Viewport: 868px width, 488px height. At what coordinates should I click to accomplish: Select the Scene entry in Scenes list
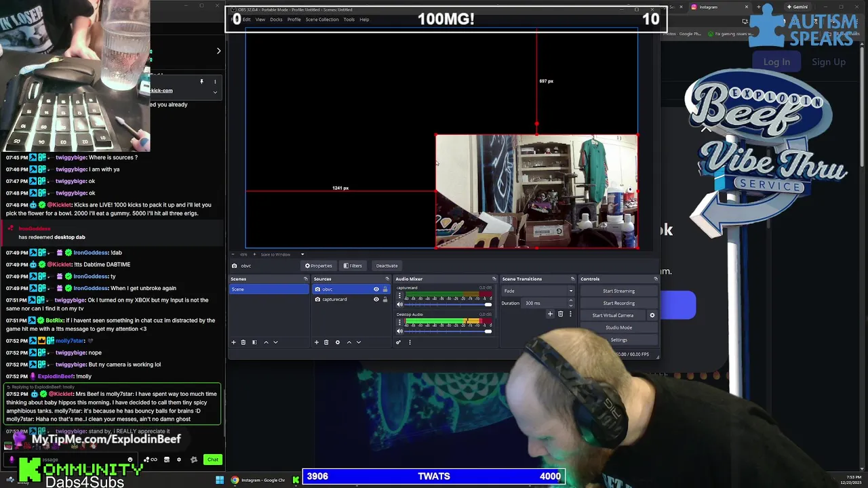(x=269, y=289)
